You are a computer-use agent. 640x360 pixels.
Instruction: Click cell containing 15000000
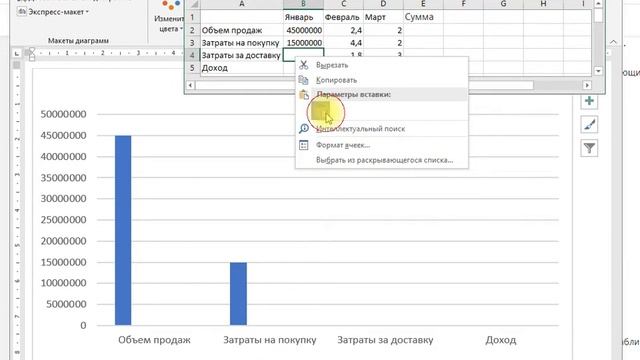[303, 43]
